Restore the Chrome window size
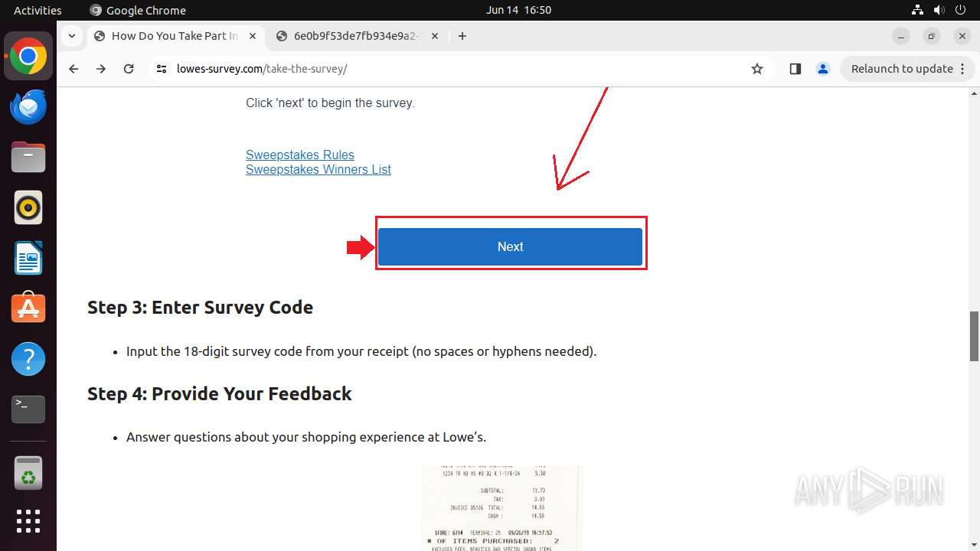Screen dimensions: 980x551 (x=932, y=36)
